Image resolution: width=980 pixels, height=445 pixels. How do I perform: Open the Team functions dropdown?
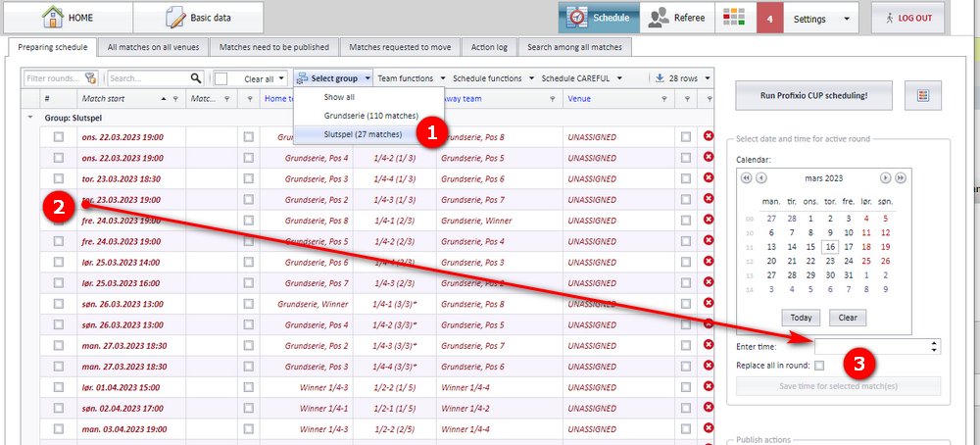[411, 78]
